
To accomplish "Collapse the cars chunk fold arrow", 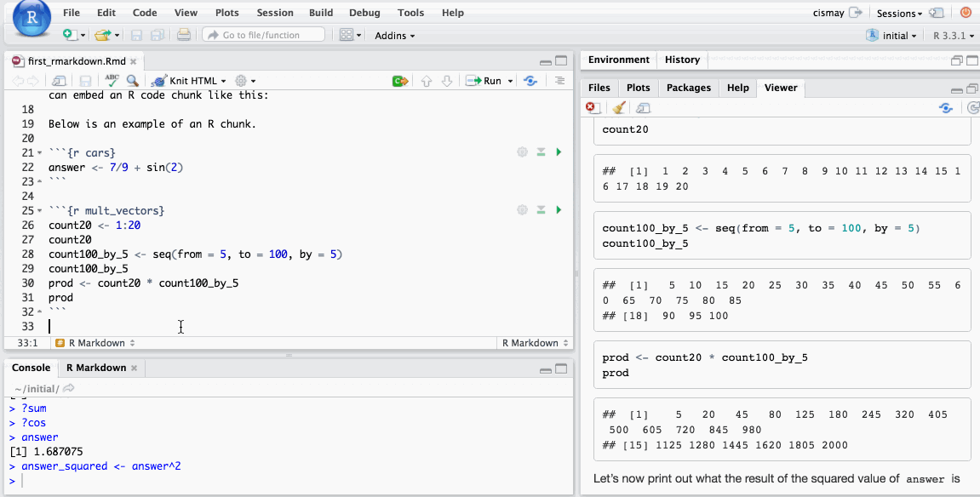I will pos(39,153).
